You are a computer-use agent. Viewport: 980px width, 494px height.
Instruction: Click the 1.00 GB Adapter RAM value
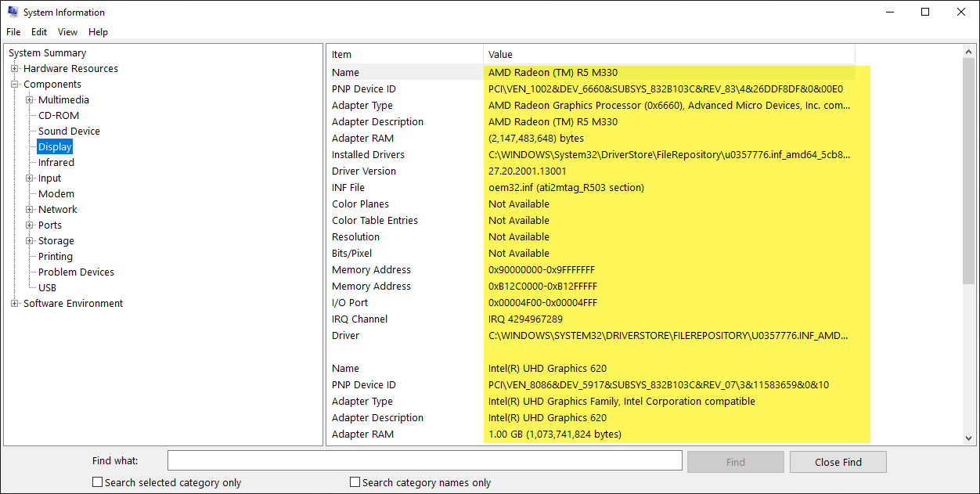click(x=555, y=434)
